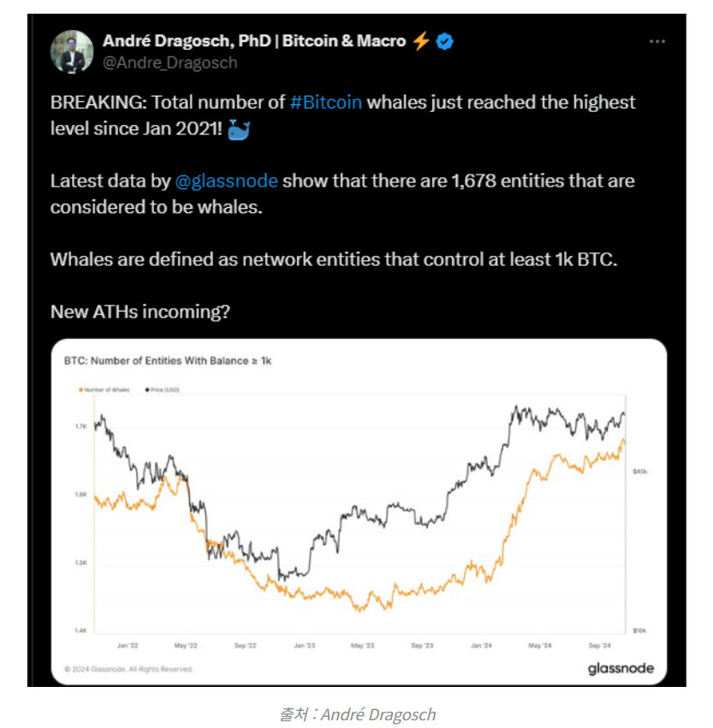The height and width of the screenshot is (728, 713).
Task: Click the whale emoji in the tweet
Action: (x=240, y=131)
